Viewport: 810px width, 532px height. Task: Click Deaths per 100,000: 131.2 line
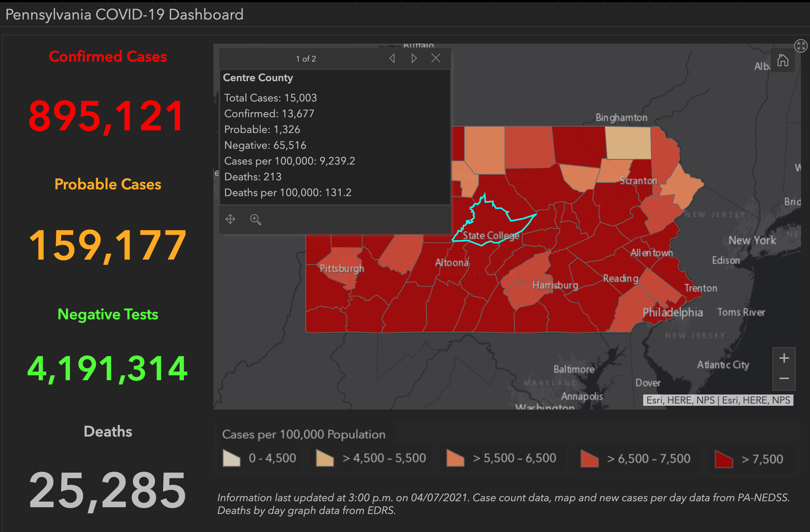click(288, 192)
